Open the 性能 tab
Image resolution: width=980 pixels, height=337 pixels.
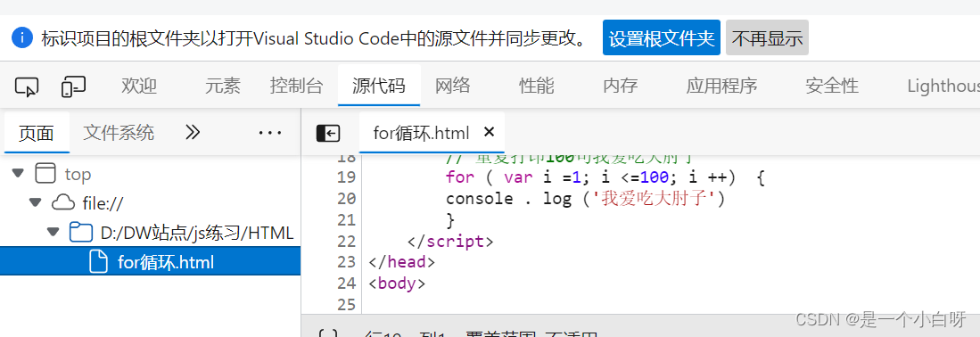(x=536, y=86)
